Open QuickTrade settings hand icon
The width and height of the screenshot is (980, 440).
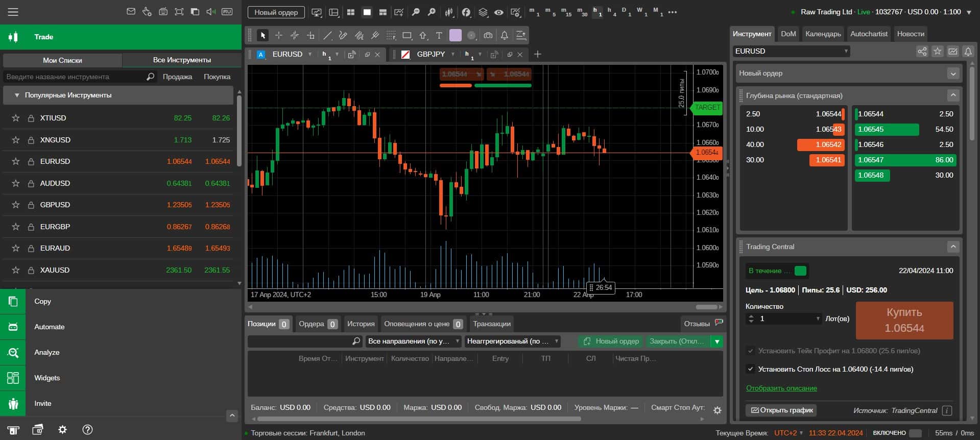147,12
